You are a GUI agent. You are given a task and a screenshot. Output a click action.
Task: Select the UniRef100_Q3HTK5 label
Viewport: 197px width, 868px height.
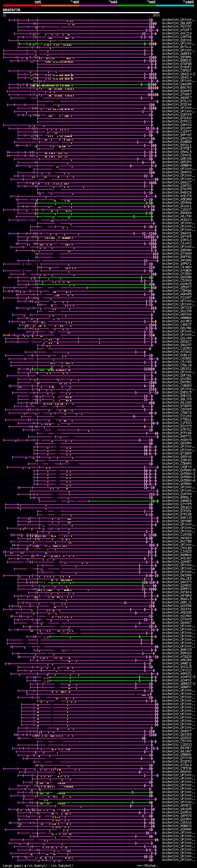click(177, 115)
